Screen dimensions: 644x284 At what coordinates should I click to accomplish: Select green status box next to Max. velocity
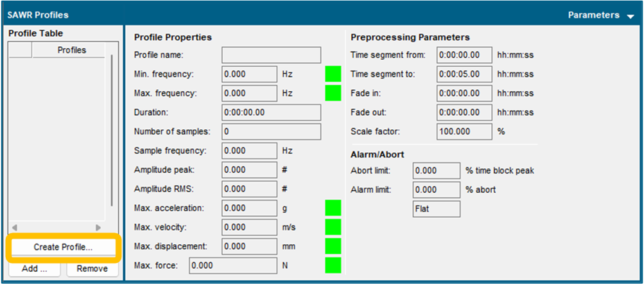click(x=333, y=227)
